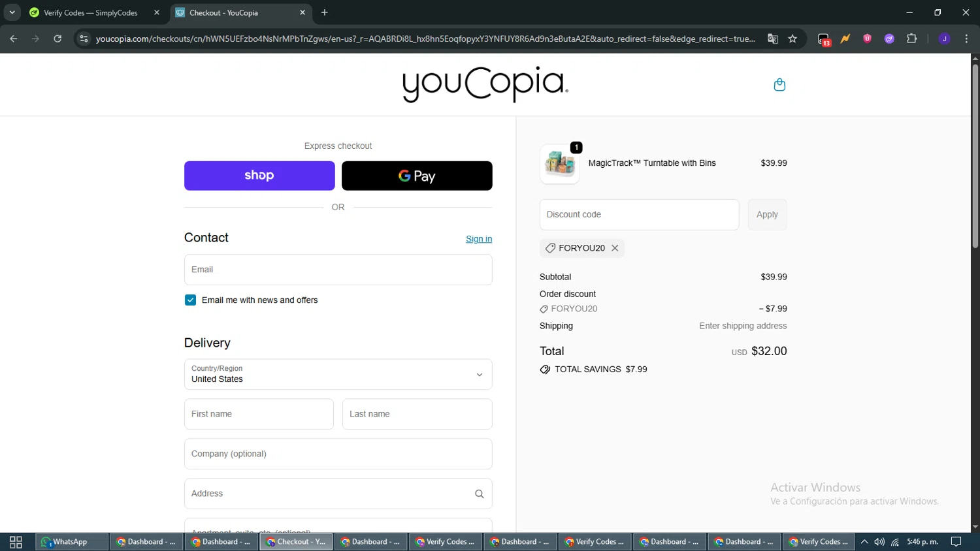
Task: Click the youCopia logo
Action: pos(485,85)
